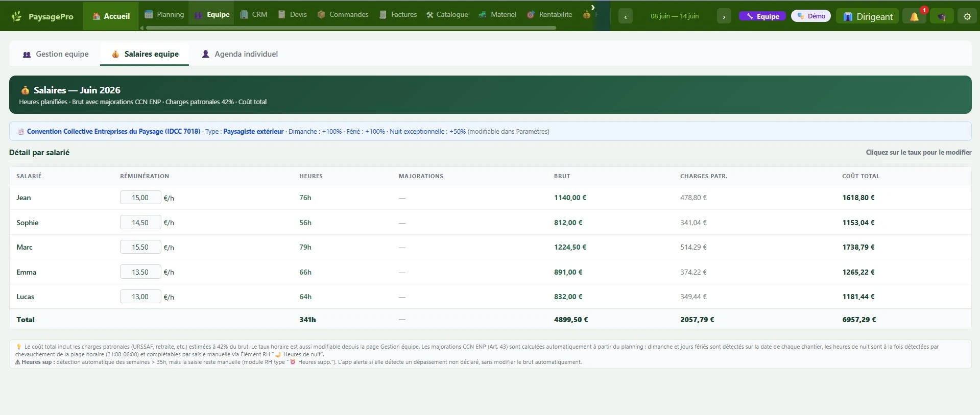Click the name Marc in the table

click(x=25, y=247)
